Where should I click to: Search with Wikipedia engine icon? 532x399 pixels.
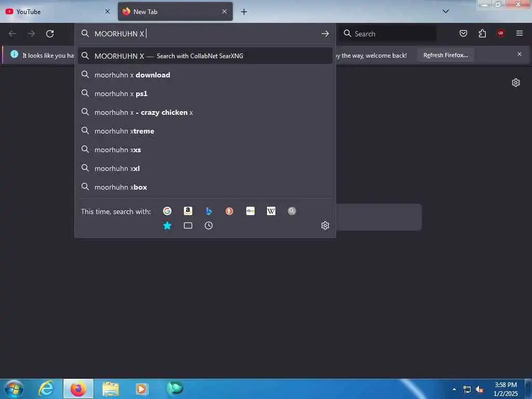point(271,211)
